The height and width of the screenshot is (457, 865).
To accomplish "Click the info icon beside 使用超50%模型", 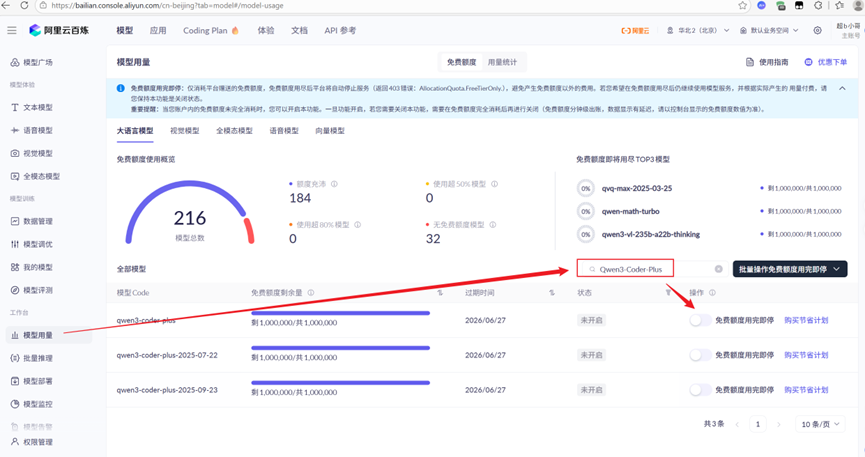I will click(x=494, y=184).
